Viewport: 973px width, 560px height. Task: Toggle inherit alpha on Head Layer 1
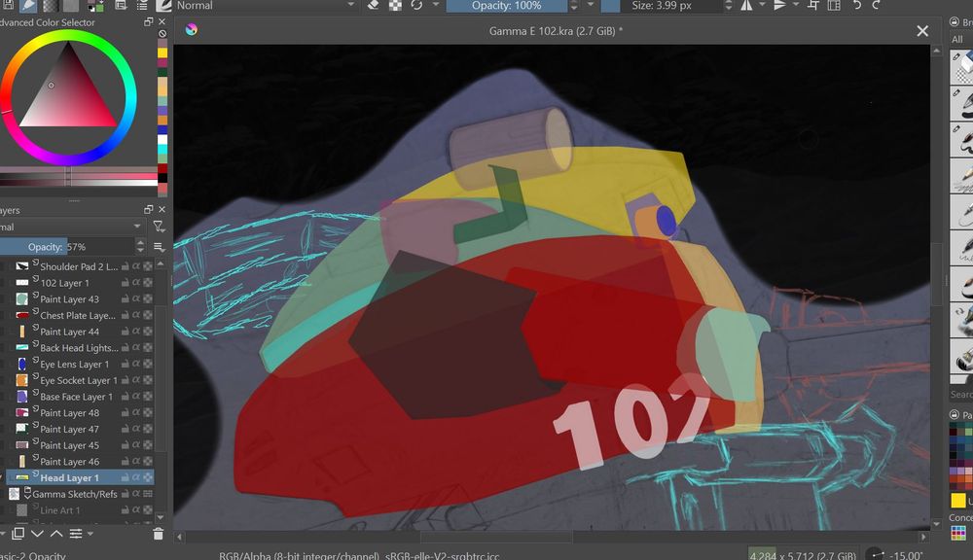point(136,477)
